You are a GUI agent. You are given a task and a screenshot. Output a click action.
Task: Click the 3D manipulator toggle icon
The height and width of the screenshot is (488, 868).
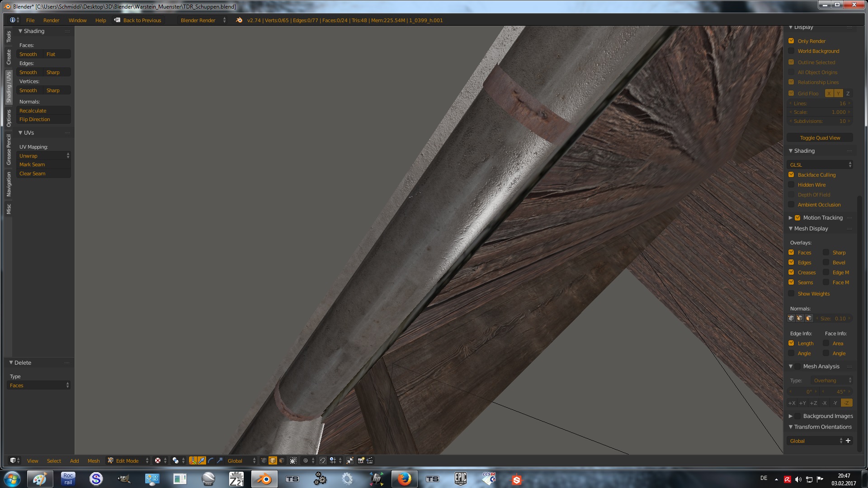click(193, 460)
